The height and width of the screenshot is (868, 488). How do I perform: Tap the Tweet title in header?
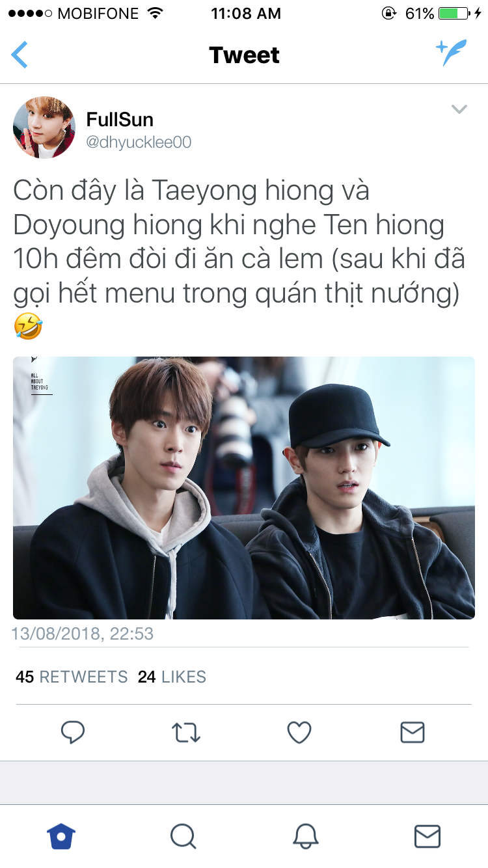pyautogui.click(x=244, y=55)
